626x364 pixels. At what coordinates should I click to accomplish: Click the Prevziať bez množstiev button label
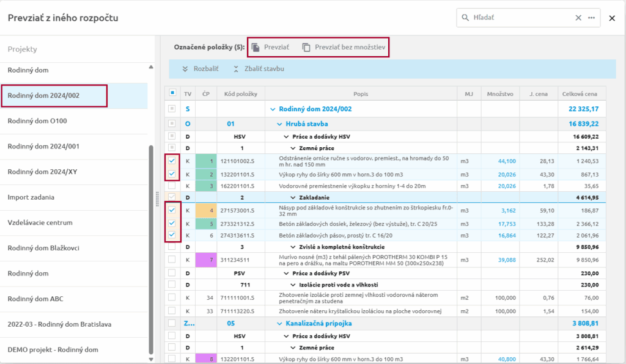(x=350, y=47)
